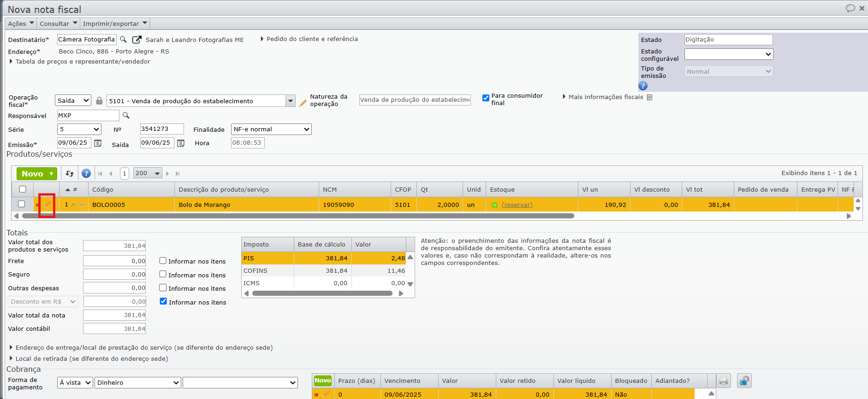This screenshot has width=868, height=399.
Task: Open recipient record in external link icon
Action: (x=137, y=40)
